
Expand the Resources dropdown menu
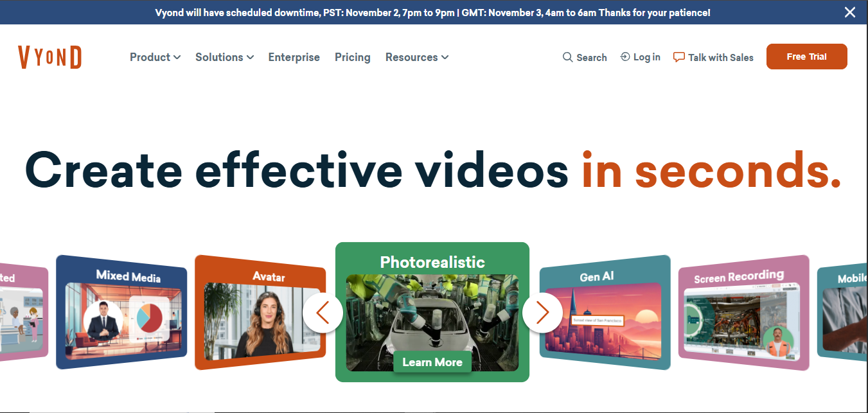(416, 57)
